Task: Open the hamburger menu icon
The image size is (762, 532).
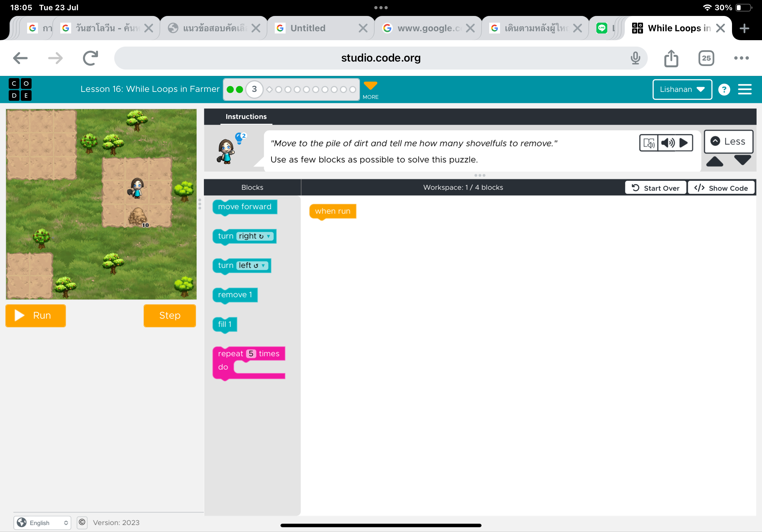Action: click(744, 89)
